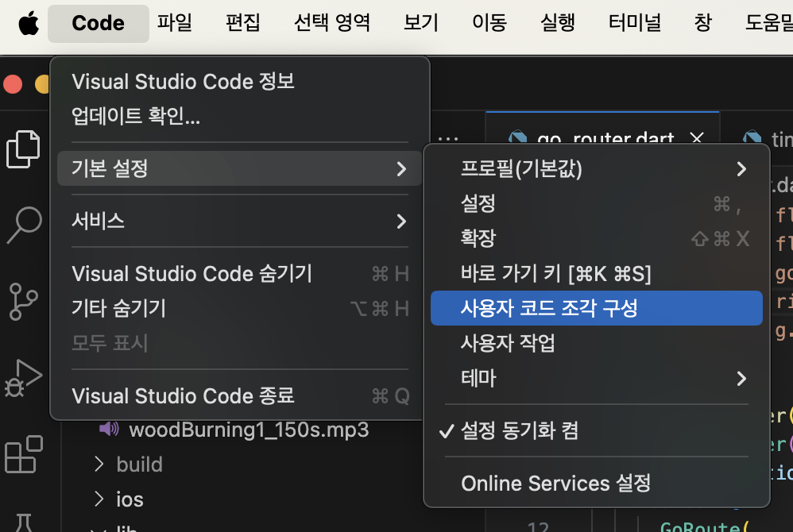The width and height of the screenshot is (793, 532).
Task: Select 사용자 코드 조각 구성
Action: click(596, 308)
